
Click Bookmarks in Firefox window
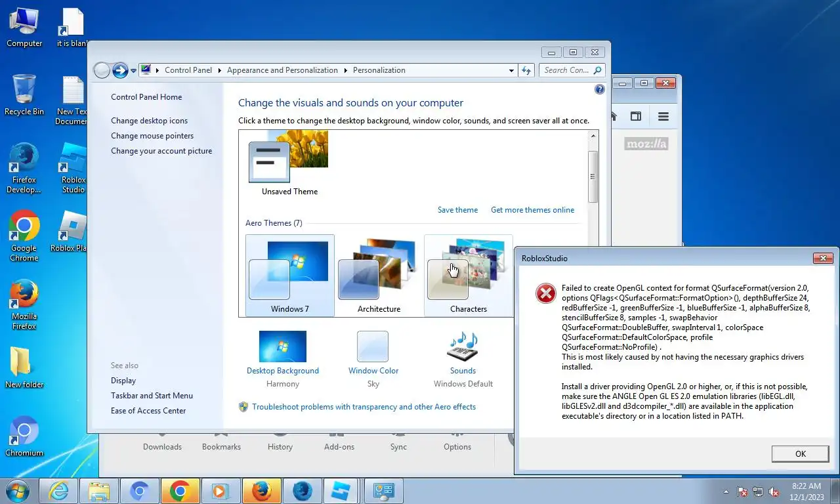click(221, 447)
